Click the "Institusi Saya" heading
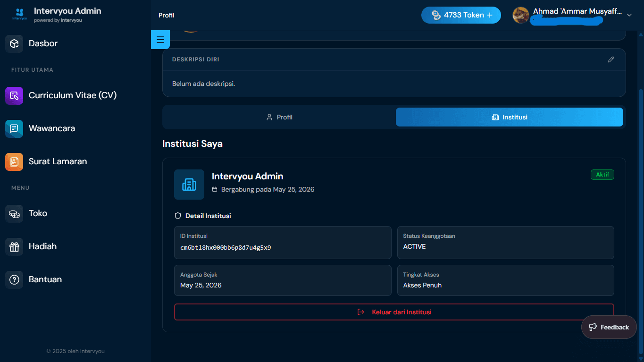 (192, 143)
